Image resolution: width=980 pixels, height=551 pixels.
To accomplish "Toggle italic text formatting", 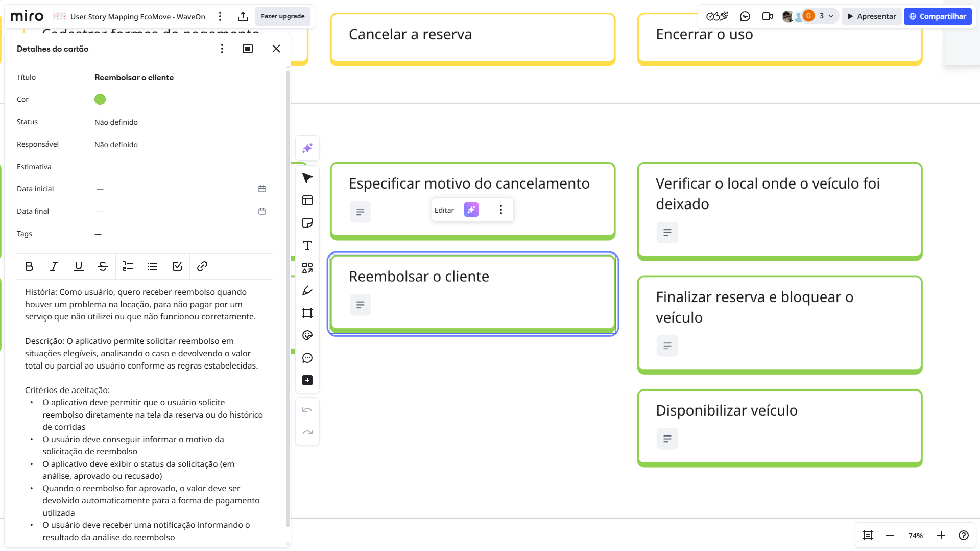I will pos(54,266).
